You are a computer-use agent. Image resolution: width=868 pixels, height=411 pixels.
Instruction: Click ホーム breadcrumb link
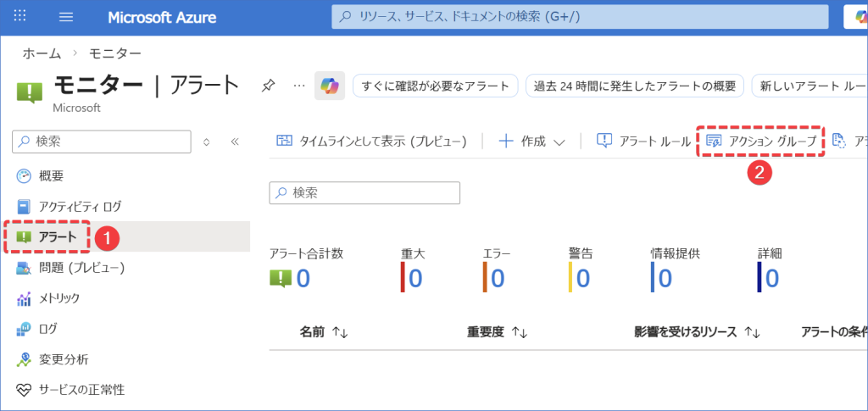[41, 53]
